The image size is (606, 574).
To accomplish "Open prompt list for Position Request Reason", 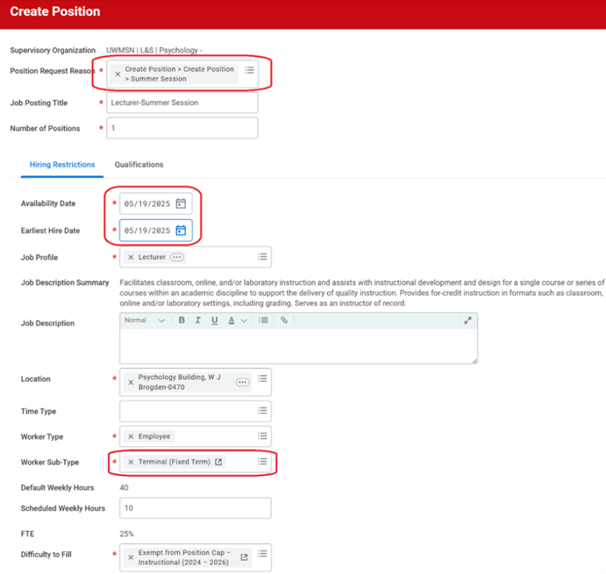I will pos(250,70).
